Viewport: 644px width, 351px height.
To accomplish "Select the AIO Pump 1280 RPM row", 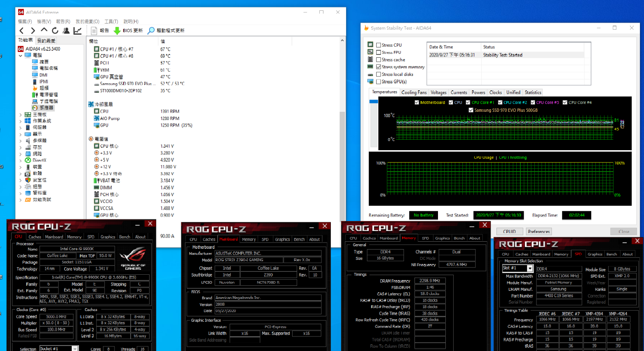I will point(136,118).
